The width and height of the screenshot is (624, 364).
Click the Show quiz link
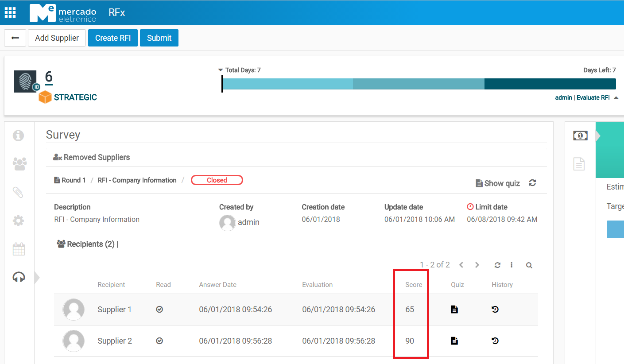click(498, 183)
